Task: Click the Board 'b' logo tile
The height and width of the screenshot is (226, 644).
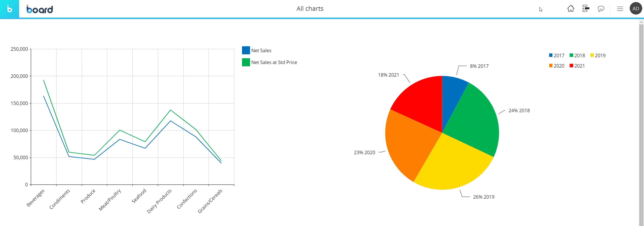Action: click(x=9, y=9)
